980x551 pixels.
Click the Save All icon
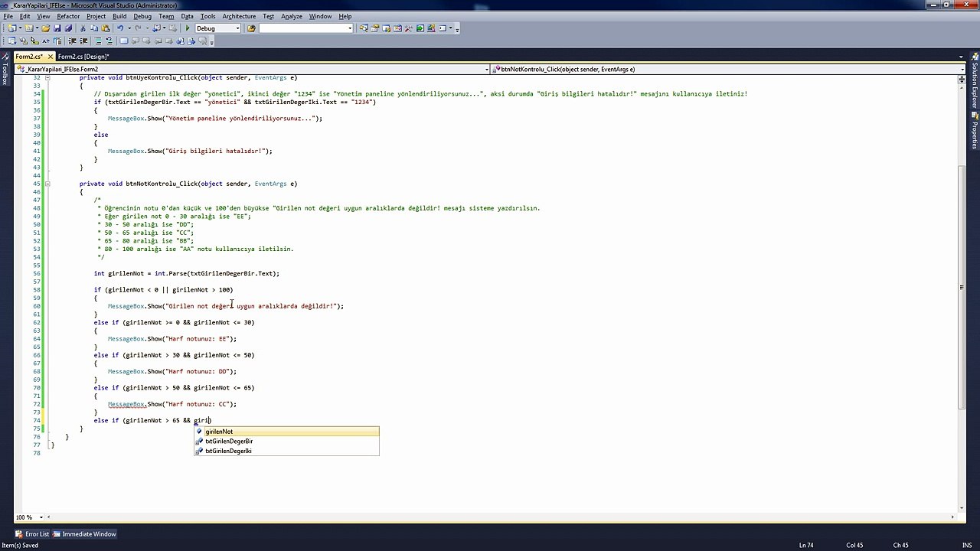68,28
